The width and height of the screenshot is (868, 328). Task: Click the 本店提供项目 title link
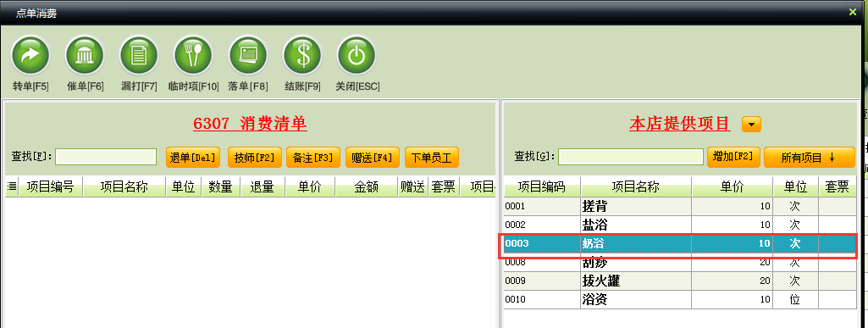[x=680, y=124]
